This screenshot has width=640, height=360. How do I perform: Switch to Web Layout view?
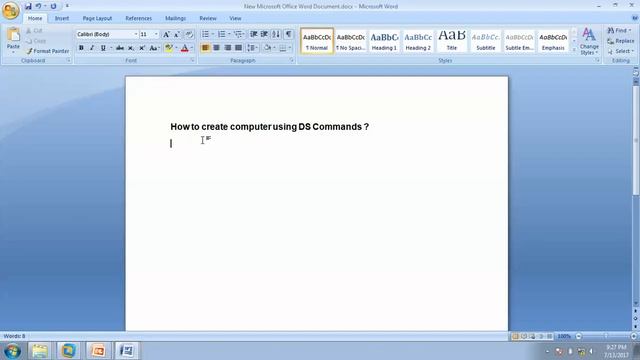pyautogui.click(x=532, y=336)
